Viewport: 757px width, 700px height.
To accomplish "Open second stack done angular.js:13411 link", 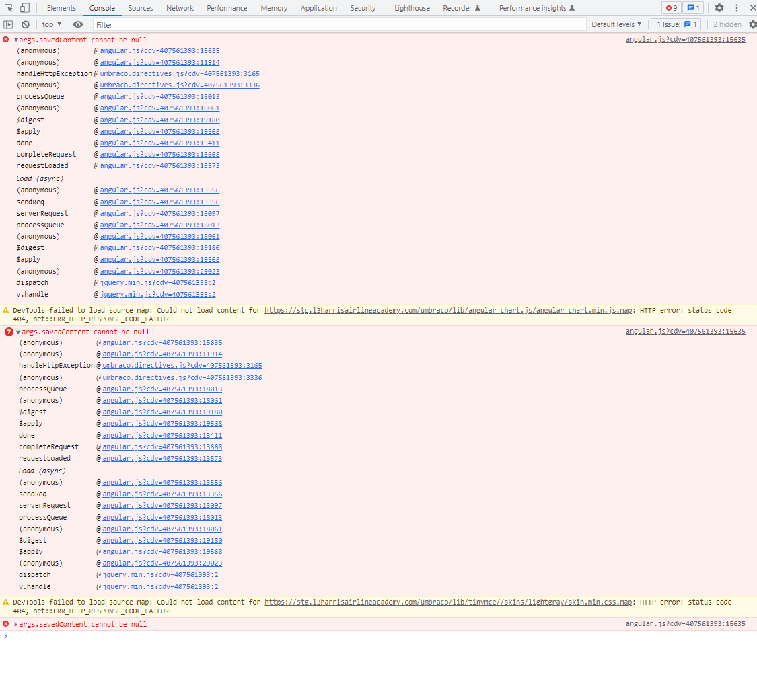I will (x=162, y=436).
